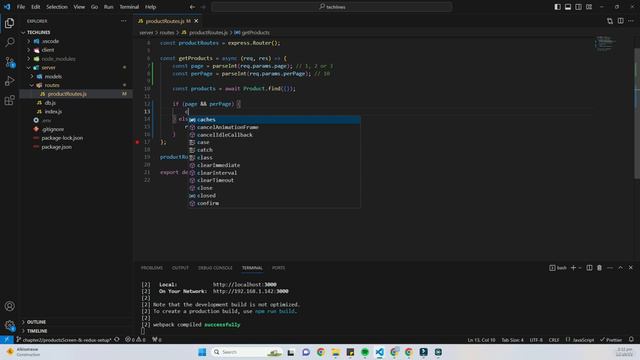Open the Explorer view in activity bar
The image size is (640, 360).
[9, 23]
